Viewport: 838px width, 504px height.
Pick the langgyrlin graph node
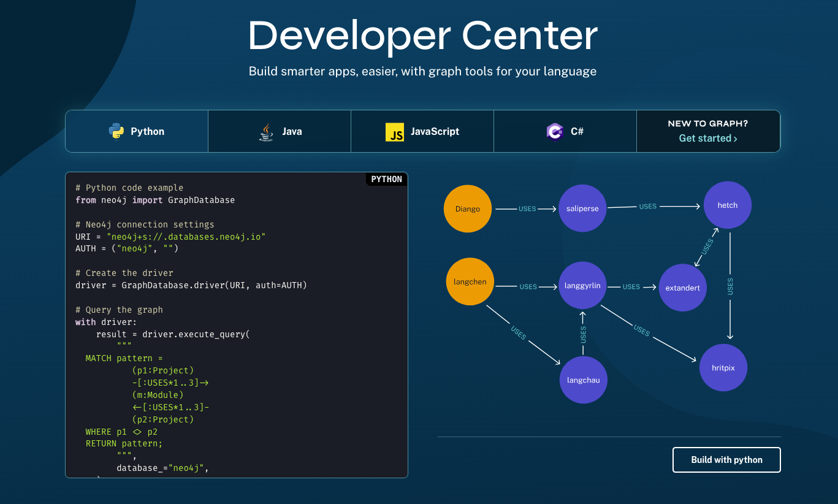582,286
